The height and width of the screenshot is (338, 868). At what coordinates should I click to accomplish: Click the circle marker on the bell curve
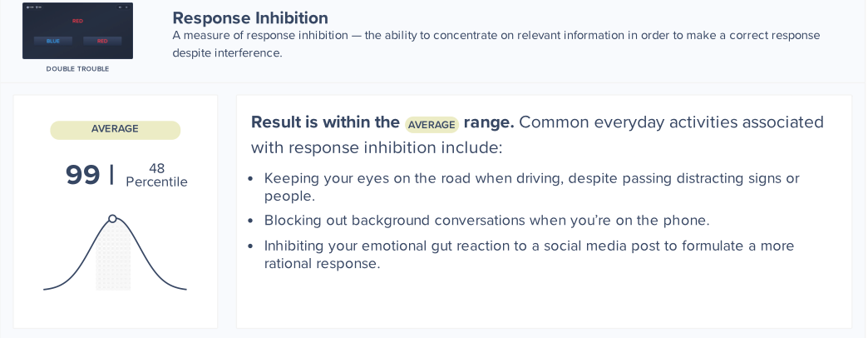pos(112,219)
